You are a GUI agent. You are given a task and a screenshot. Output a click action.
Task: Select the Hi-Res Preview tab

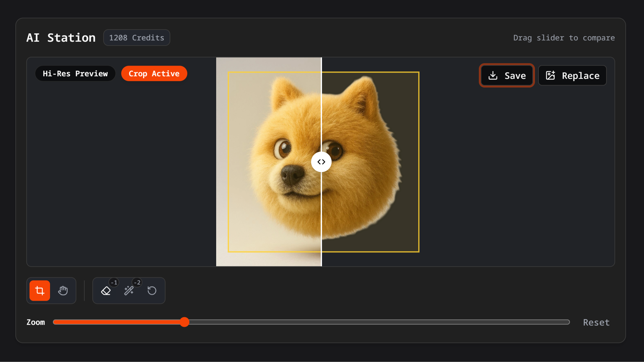click(x=75, y=73)
